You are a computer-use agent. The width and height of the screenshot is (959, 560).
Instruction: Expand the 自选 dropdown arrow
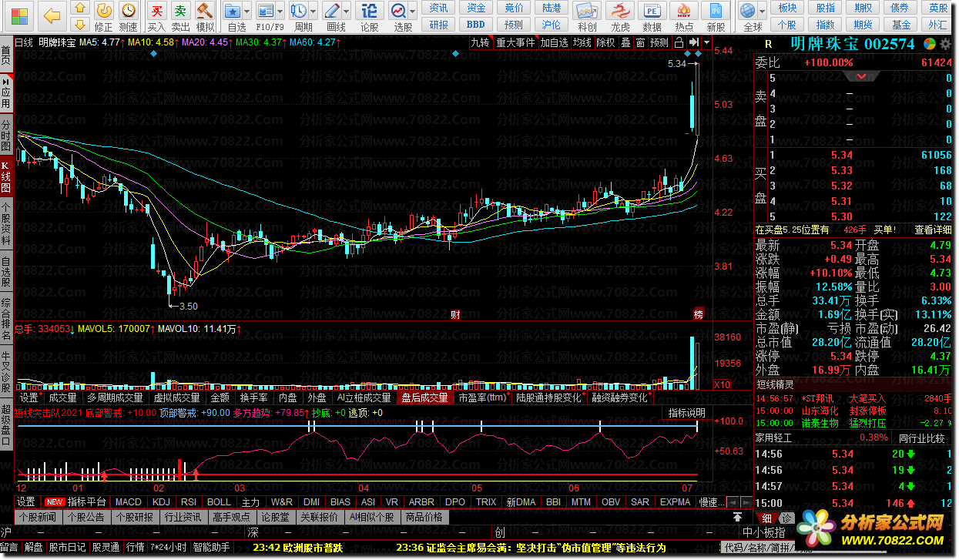click(246, 12)
